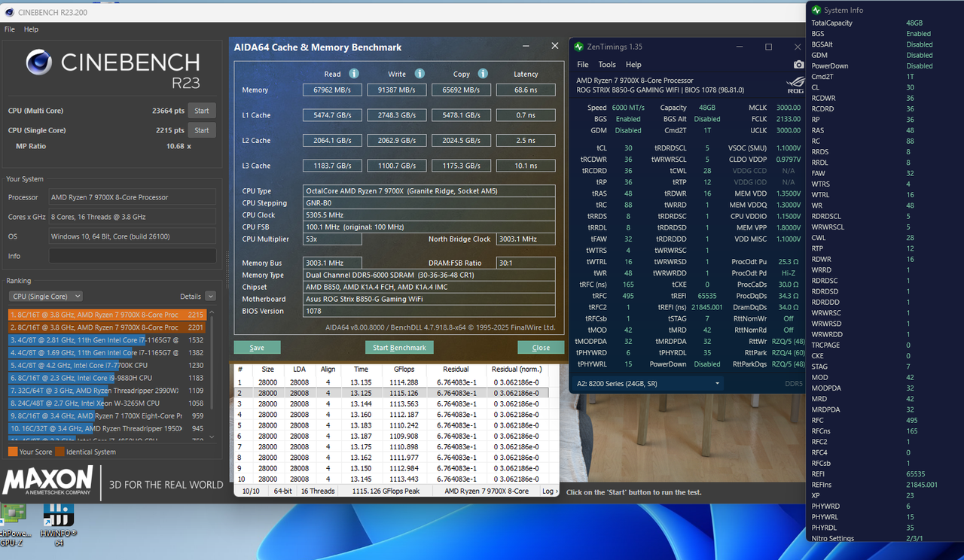Click the Cinebench R23 sphere logo
The width and height of the screenshot is (964, 560).
pyautogui.click(x=39, y=63)
